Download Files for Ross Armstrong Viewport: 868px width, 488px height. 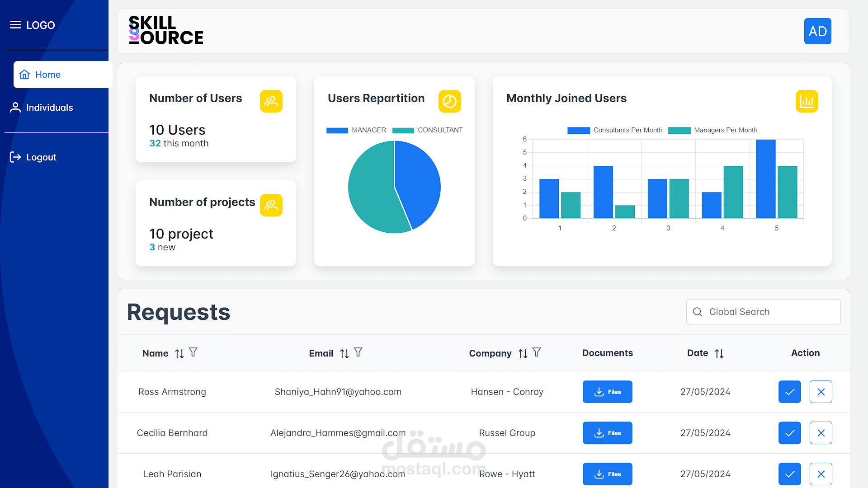point(608,392)
